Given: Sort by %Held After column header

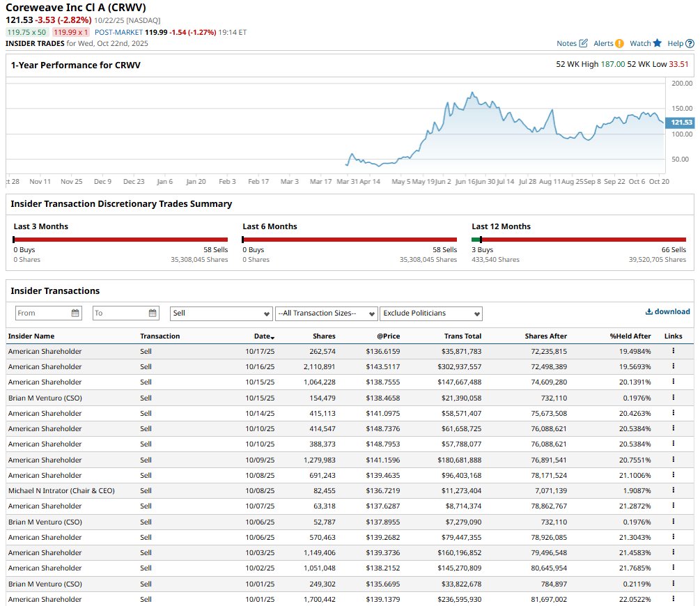Looking at the screenshot, I should pos(630,336).
